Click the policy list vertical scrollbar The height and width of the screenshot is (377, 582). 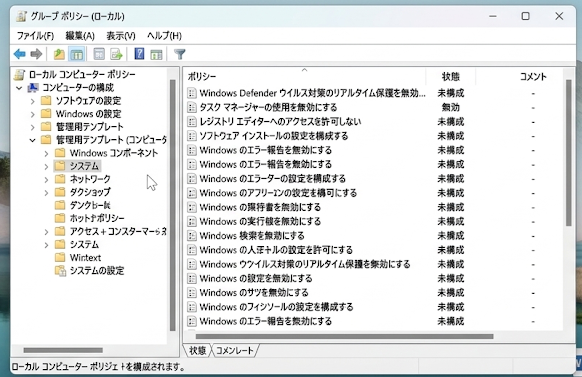[x=568, y=153]
